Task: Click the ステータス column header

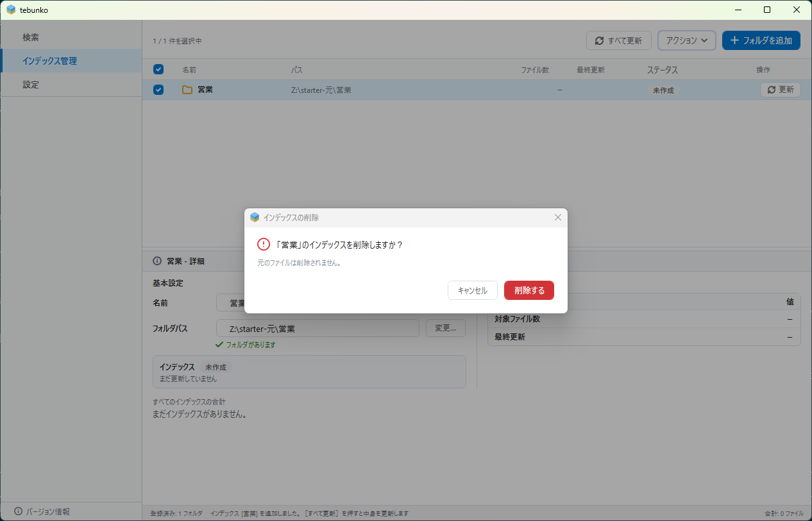Action: 663,70
